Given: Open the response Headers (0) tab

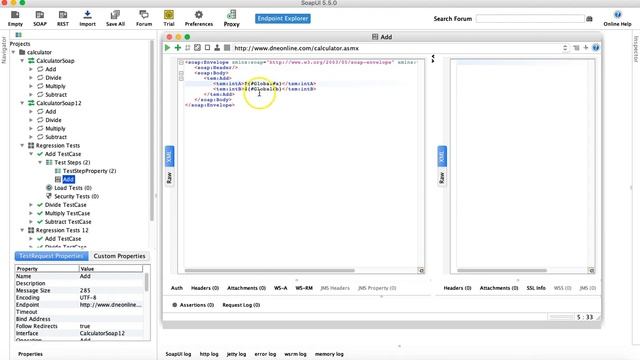Looking at the screenshot, I should pyautogui.click(x=457, y=288).
